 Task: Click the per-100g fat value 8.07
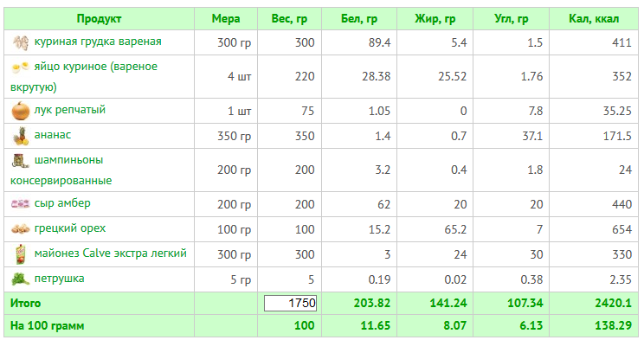pyautogui.click(x=455, y=326)
